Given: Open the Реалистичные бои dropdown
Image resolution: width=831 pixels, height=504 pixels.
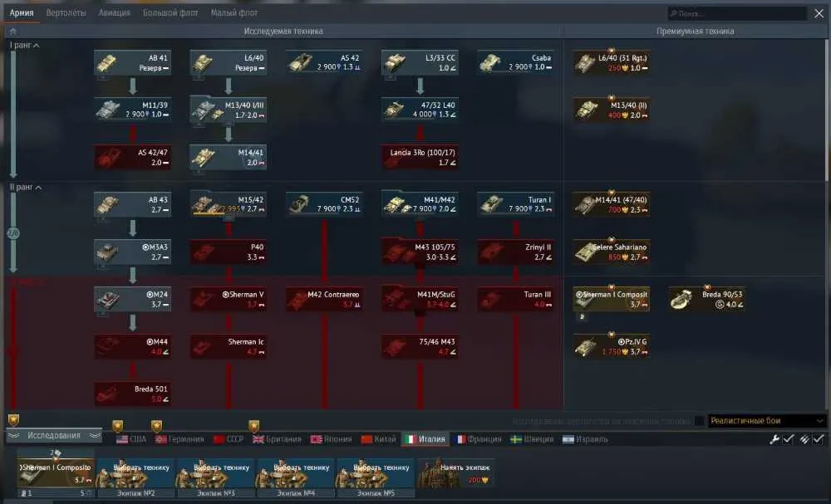Looking at the screenshot, I should pos(766,421).
